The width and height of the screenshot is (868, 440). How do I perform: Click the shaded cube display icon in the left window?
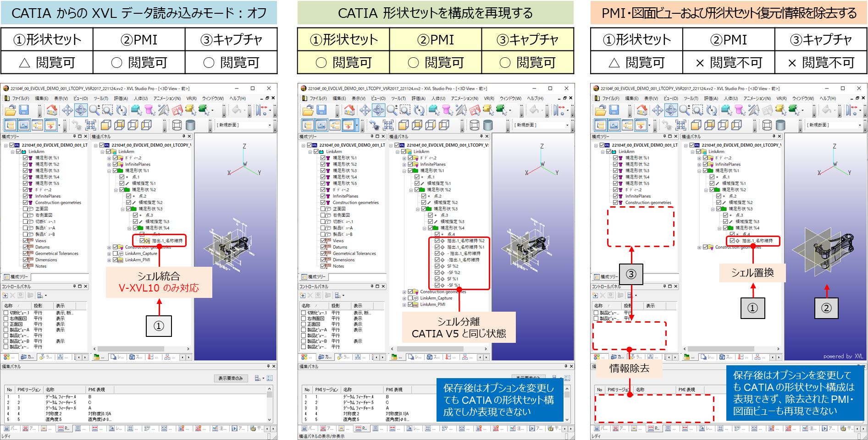[106, 125]
